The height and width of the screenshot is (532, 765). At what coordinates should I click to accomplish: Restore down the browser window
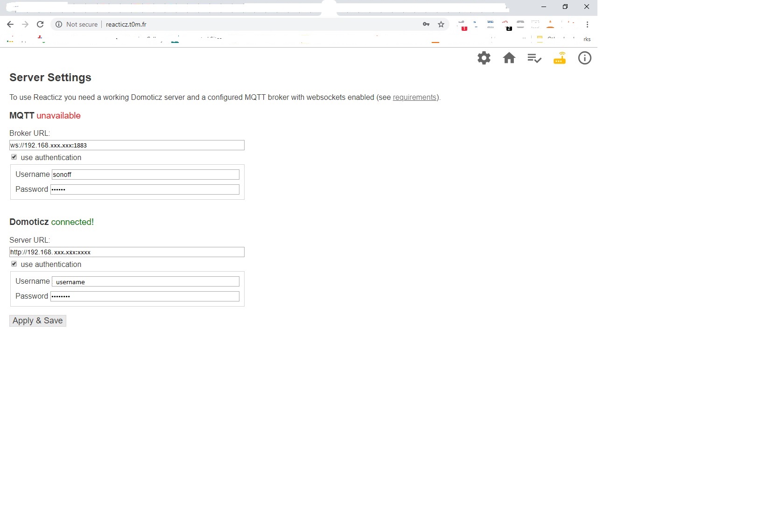pos(565,7)
